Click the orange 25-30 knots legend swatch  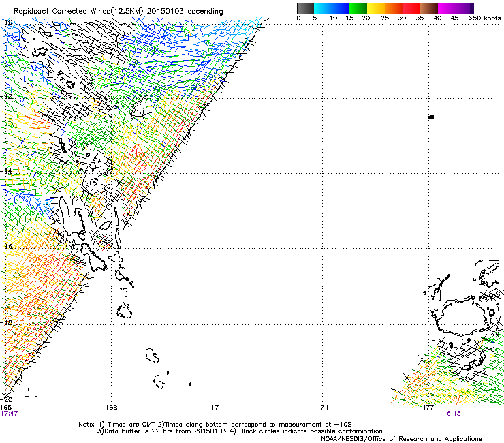(394, 8)
